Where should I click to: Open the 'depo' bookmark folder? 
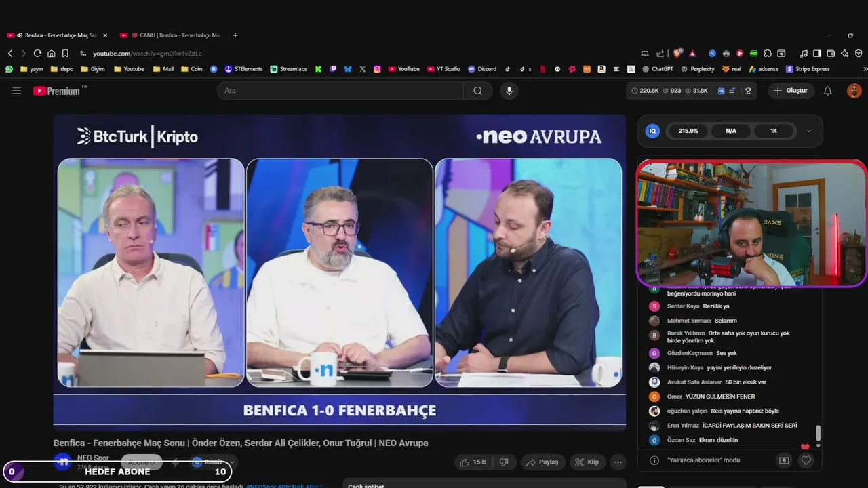point(62,69)
